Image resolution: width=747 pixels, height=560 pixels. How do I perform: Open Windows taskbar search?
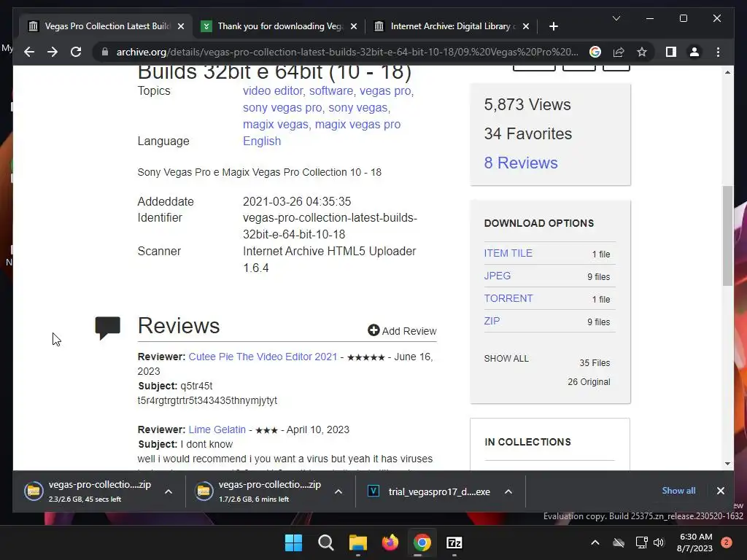tap(326, 542)
